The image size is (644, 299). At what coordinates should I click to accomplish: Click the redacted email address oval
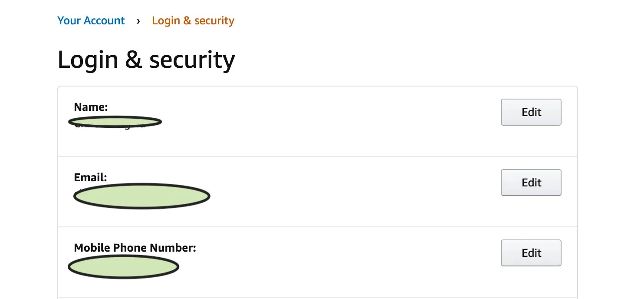tap(142, 196)
